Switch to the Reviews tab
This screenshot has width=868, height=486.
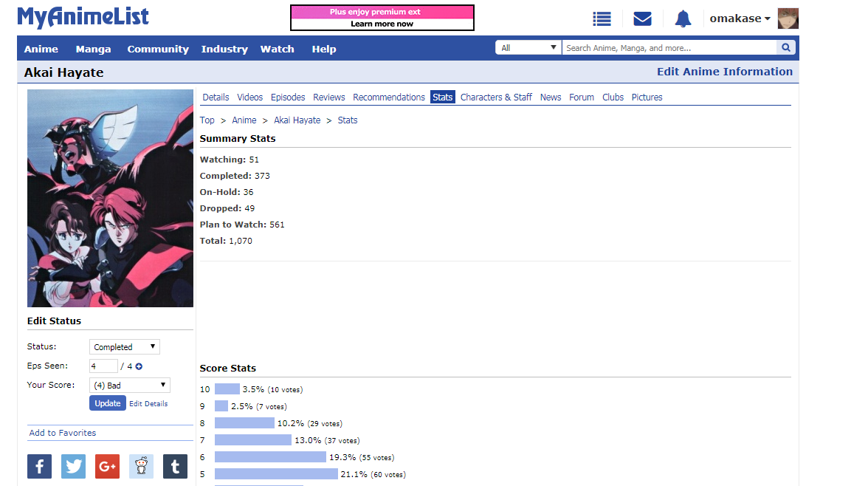click(329, 97)
